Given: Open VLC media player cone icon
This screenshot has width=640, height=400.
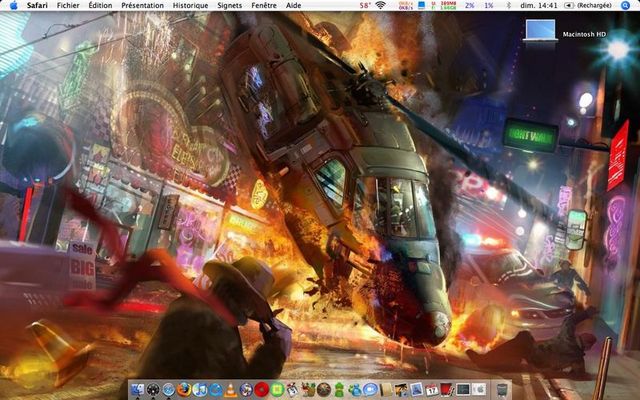Looking at the screenshot, I should (230, 389).
